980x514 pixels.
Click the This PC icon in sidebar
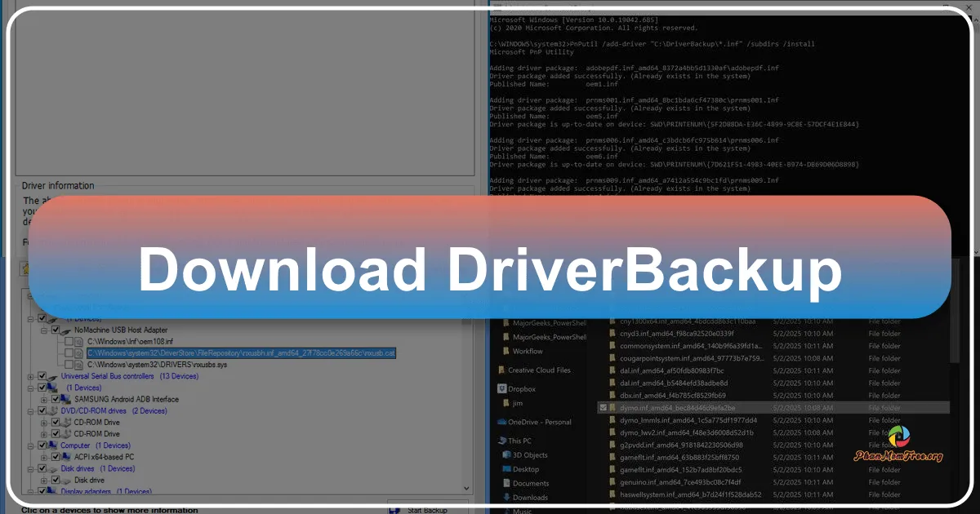519,441
